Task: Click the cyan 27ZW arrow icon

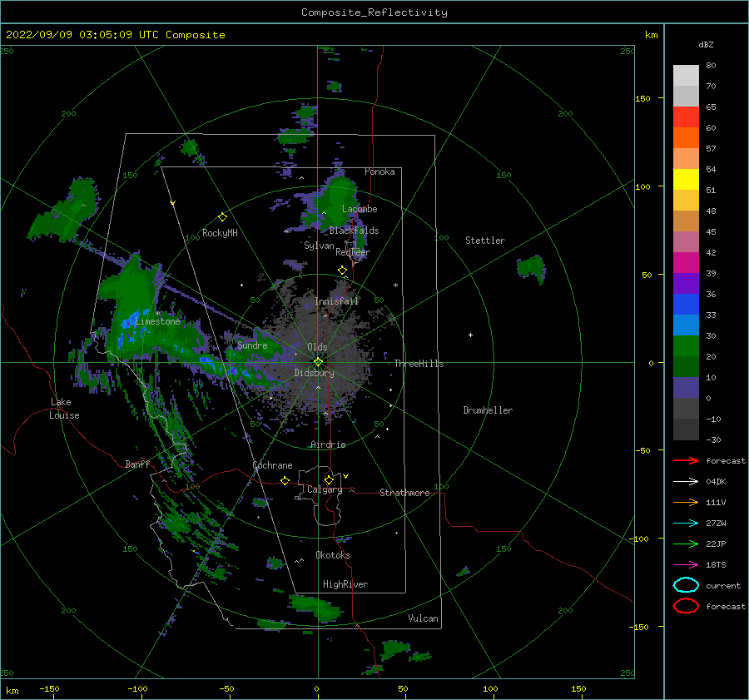Action: [686, 524]
